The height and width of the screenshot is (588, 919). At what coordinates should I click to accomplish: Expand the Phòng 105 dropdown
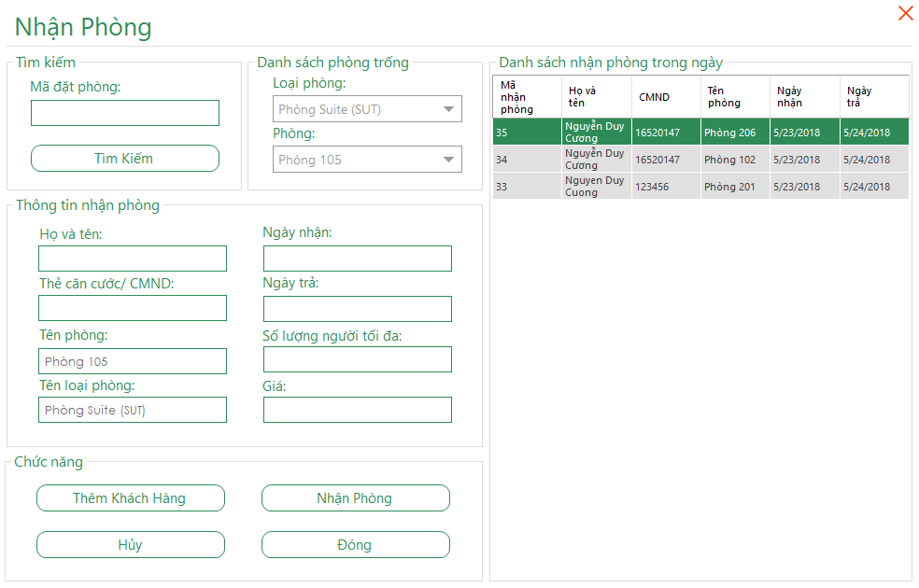click(x=367, y=160)
